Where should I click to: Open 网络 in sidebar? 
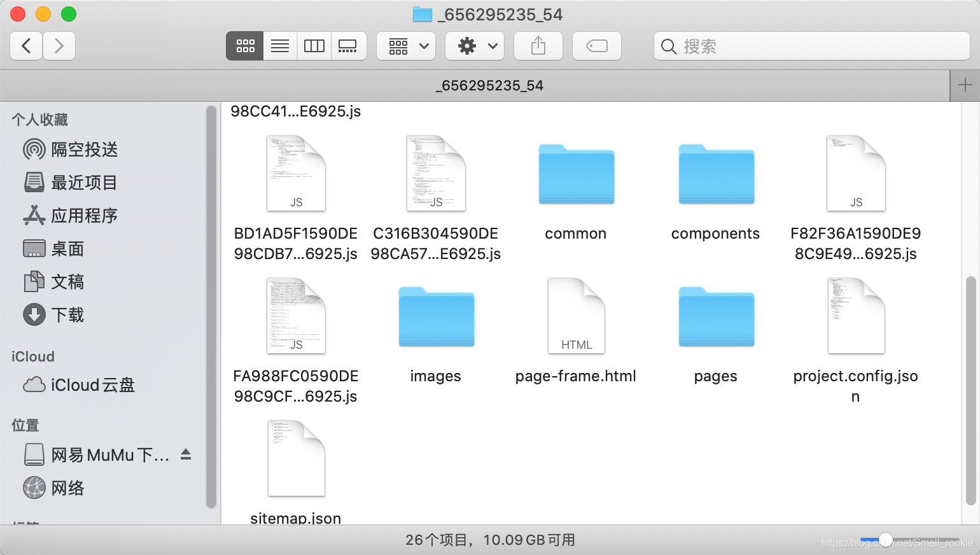54,488
